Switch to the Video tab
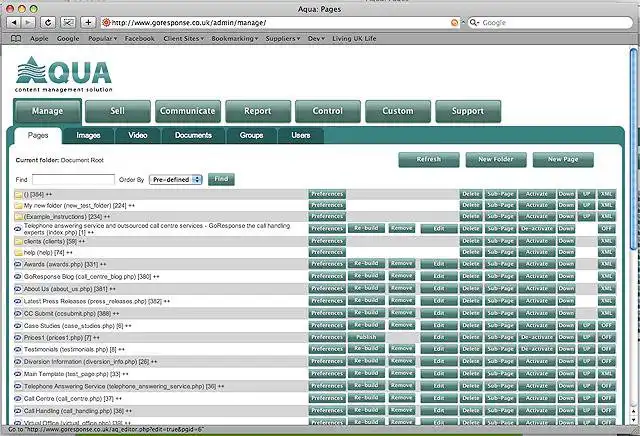640x436 pixels. click(x=138, y=136)
